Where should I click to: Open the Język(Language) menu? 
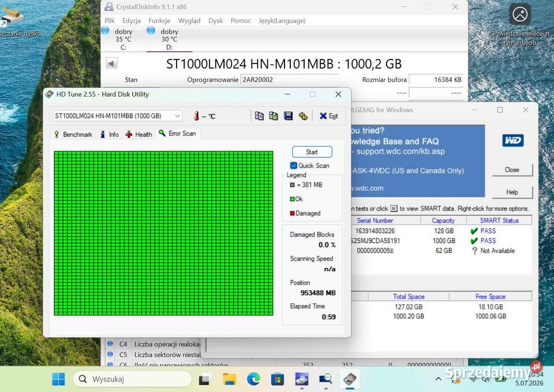coord(282,21)
